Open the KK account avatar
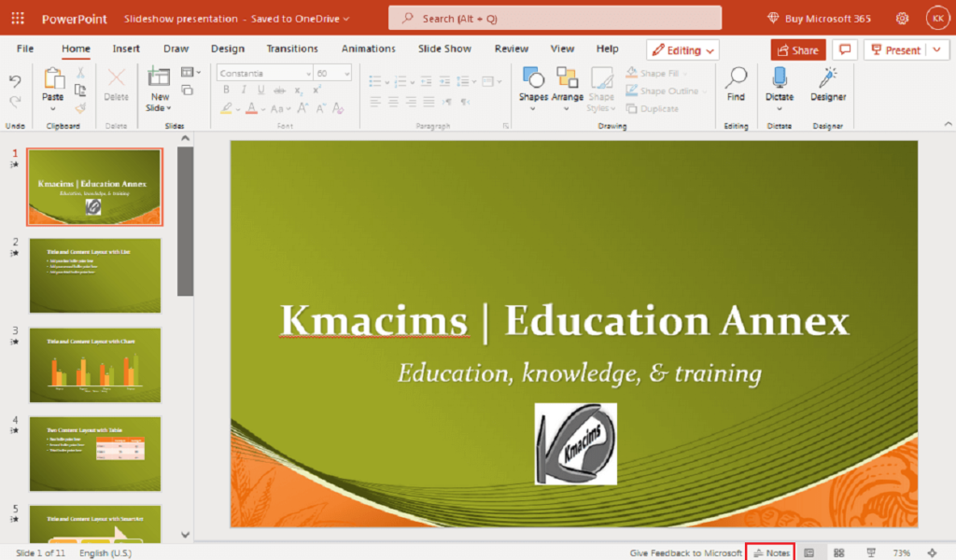This screenshot has width=956, height=560. (x=937, y=19)
